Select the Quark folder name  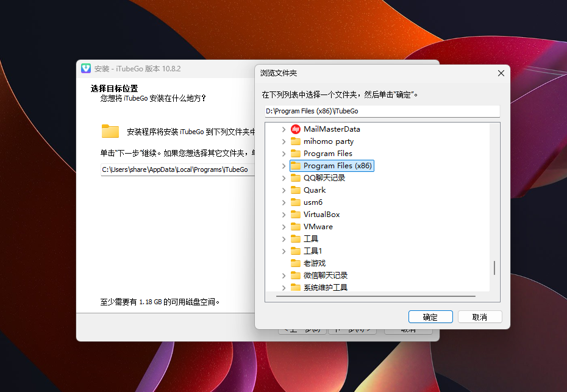pos(315,190)
